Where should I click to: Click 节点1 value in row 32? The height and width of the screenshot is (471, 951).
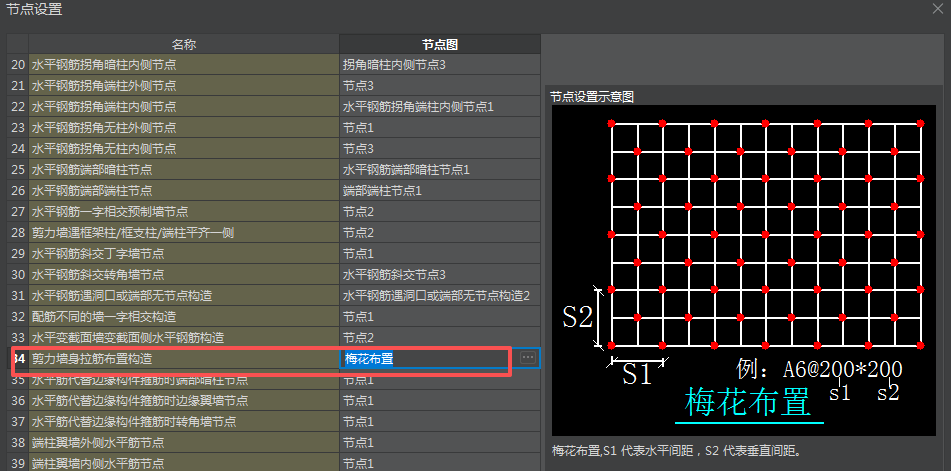[440, 316]
